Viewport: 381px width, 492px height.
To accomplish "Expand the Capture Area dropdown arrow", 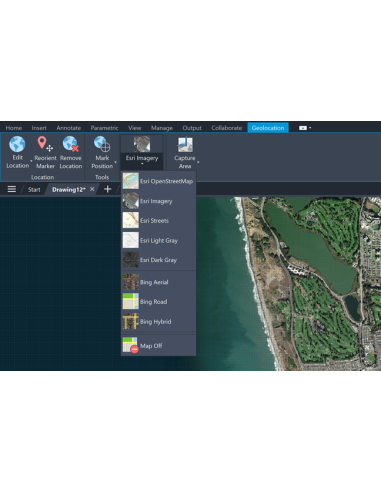I will coord(198,162).
